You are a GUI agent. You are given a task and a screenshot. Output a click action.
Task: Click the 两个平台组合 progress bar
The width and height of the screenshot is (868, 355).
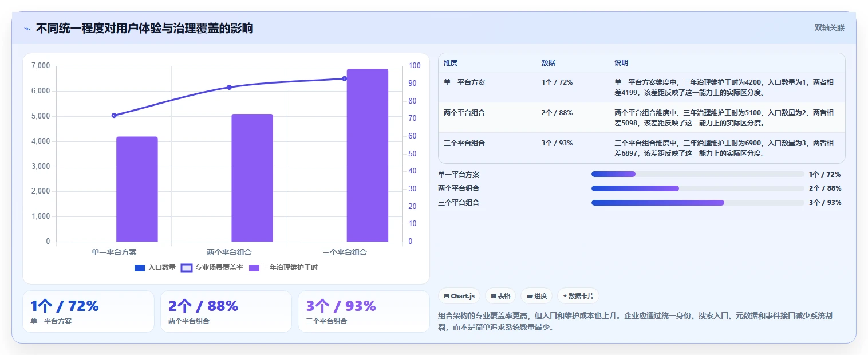698,188
